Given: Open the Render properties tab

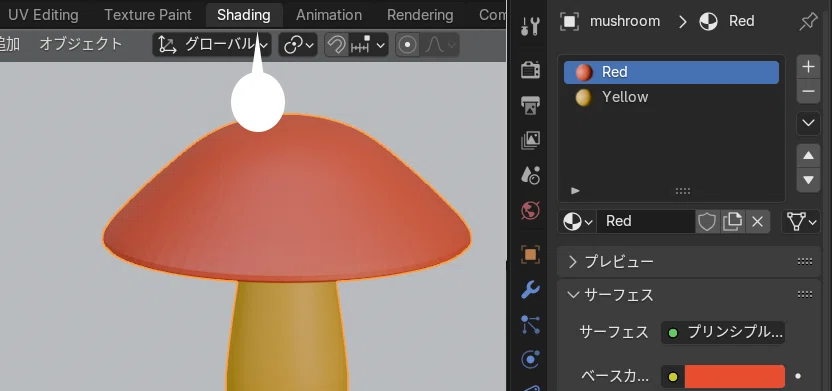Looking at the screenshot, I should pos(530,70).
